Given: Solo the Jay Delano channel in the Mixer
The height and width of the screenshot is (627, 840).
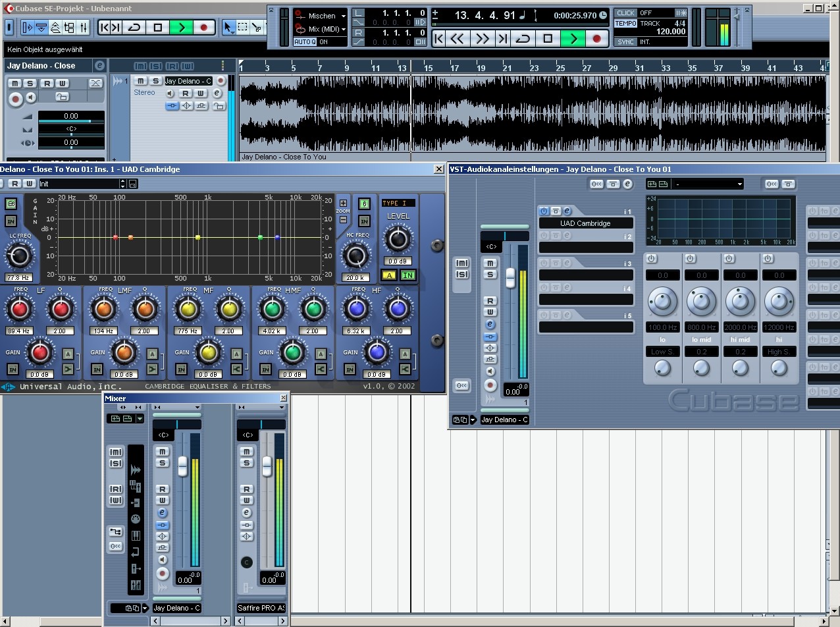Looking at the screenshot, I should (162, 463).
